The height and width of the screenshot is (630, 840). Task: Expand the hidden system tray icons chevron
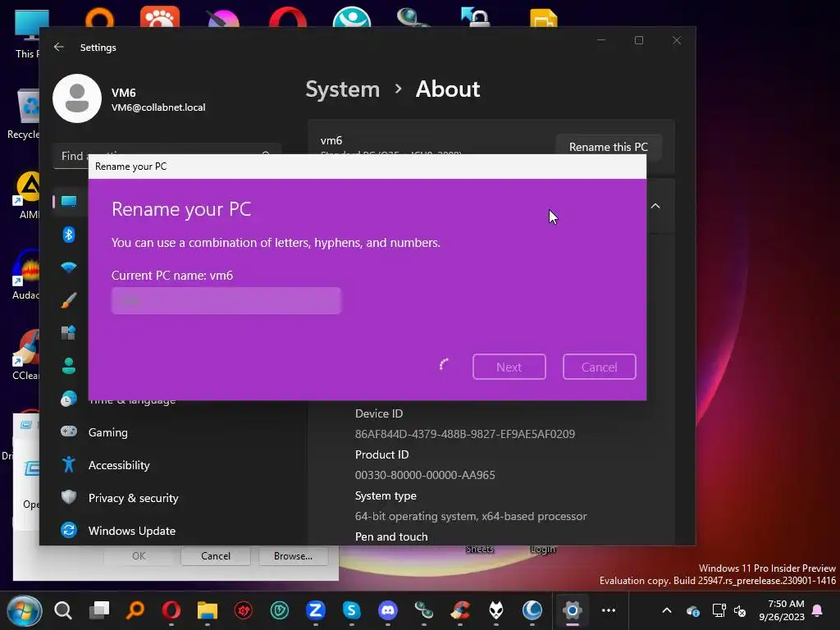pos(667,610)
